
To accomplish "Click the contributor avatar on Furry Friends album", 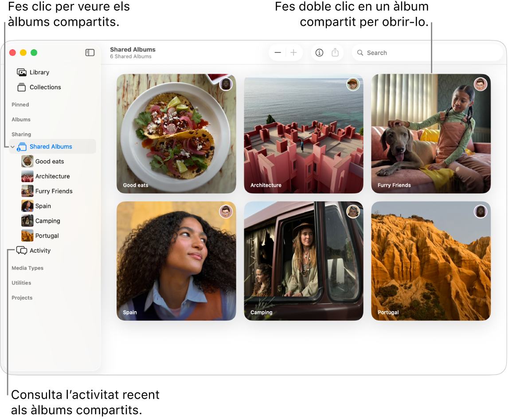I will (x=481, y=84).
